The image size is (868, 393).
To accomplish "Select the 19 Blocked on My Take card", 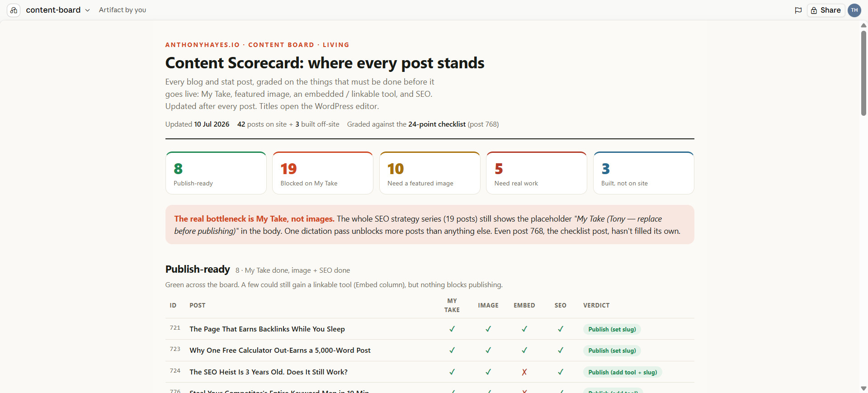I will (323, 173).
